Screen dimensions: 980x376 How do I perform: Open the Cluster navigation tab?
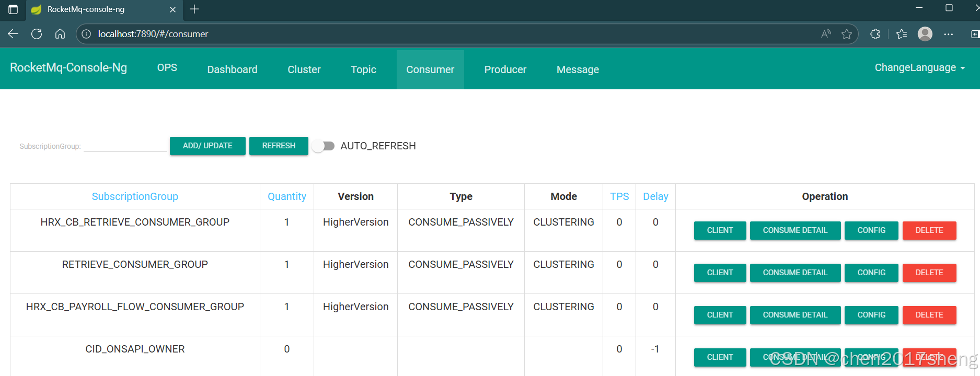[304, 69]
